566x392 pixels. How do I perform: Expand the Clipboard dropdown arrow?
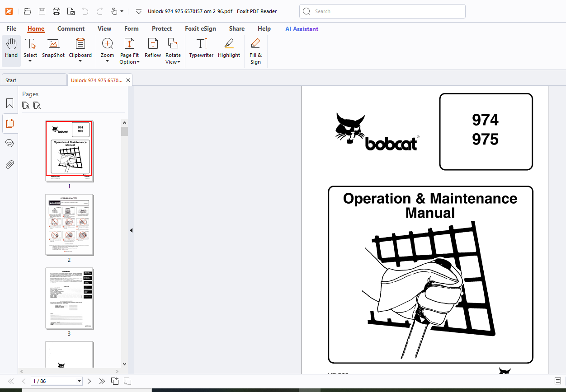(80, 61)
